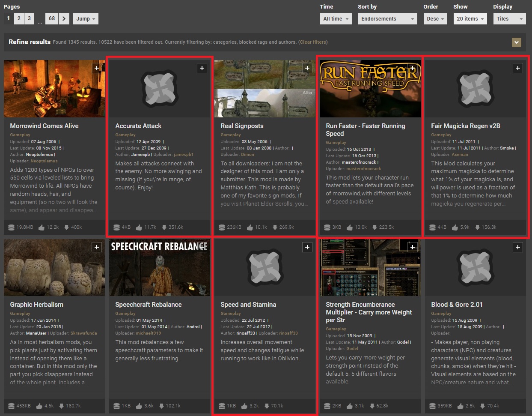
Task: Click the file size icon on Run Faster tile
Action: tap(327, 227)
